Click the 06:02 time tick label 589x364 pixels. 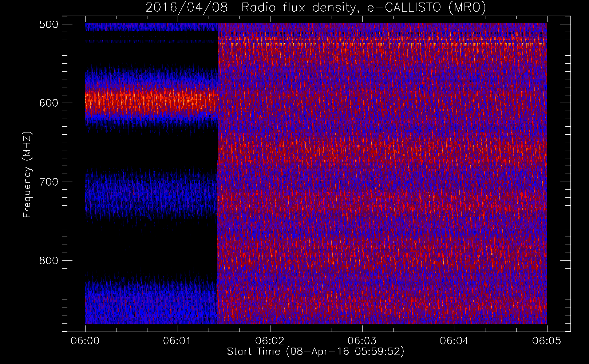pos(270,341)
